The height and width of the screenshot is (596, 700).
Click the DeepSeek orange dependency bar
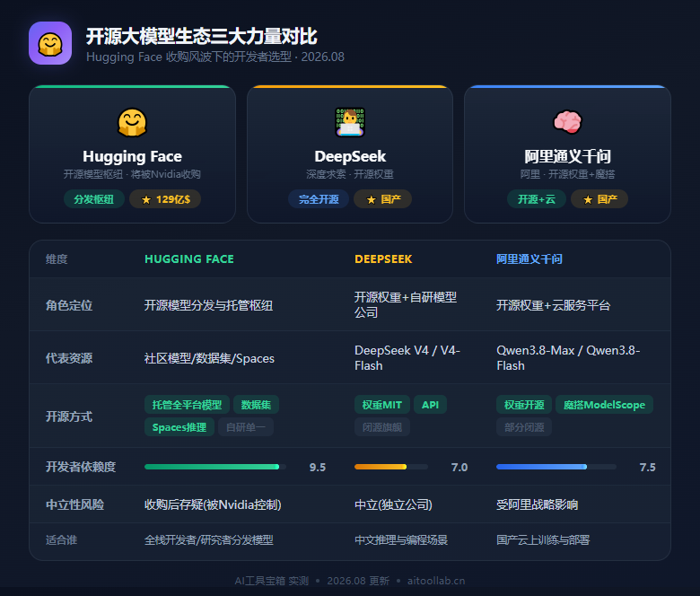coord(391,467)
